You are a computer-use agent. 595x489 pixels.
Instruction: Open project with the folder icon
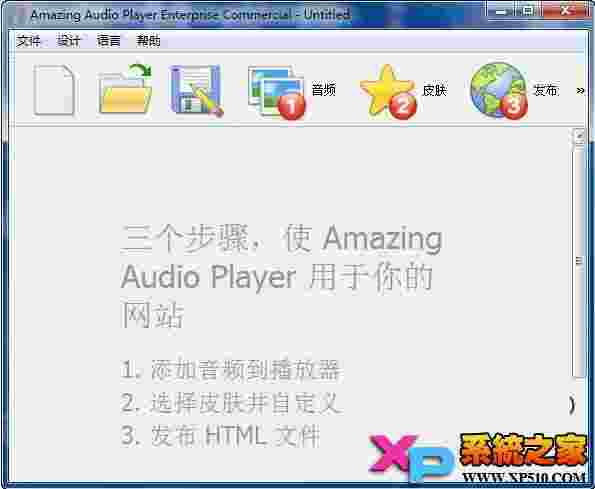tap(125, 90)
